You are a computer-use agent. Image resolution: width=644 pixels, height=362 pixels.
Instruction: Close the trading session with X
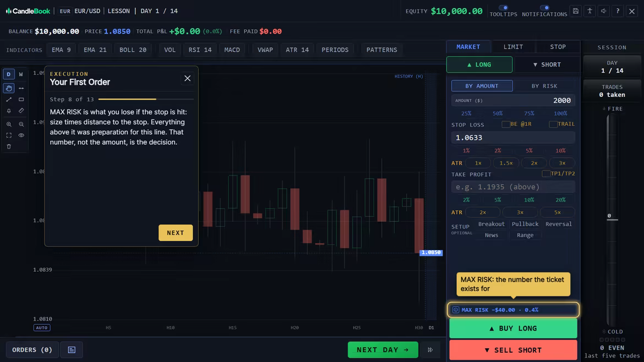[632, 11]
